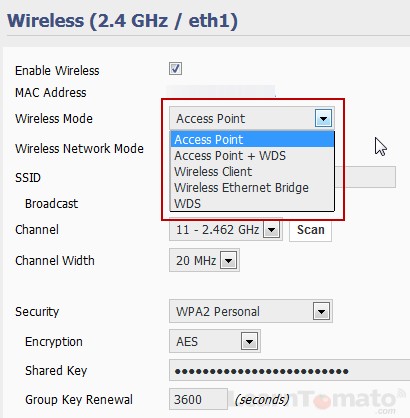Open the Security type dropdown arrow
The image size is (410, 418).
pyautogui.click(x=321, y=311)
